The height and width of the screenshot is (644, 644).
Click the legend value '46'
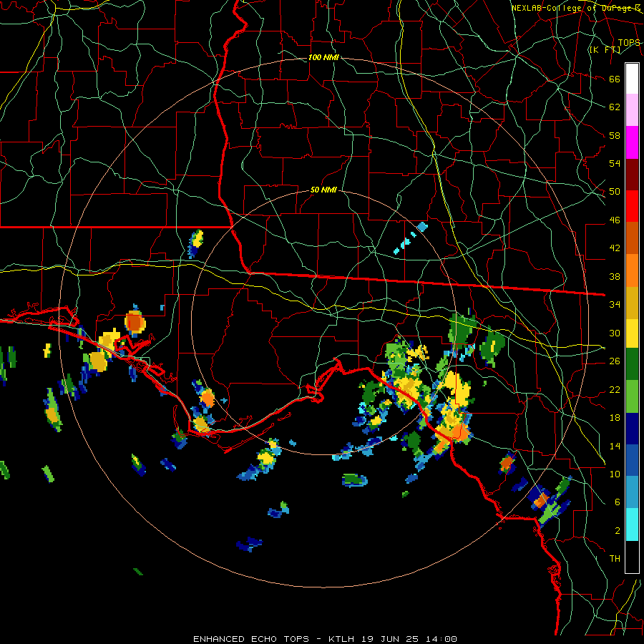[615, 220]
